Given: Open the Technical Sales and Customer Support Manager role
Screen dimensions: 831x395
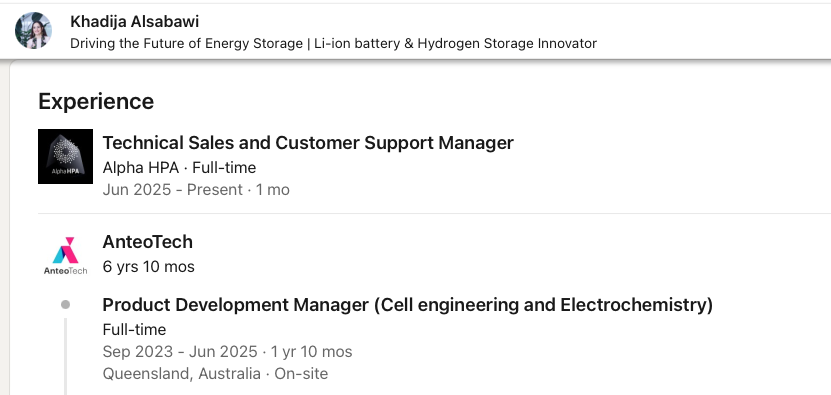Looking at the screenshot, I should click(x=308, y=143).
